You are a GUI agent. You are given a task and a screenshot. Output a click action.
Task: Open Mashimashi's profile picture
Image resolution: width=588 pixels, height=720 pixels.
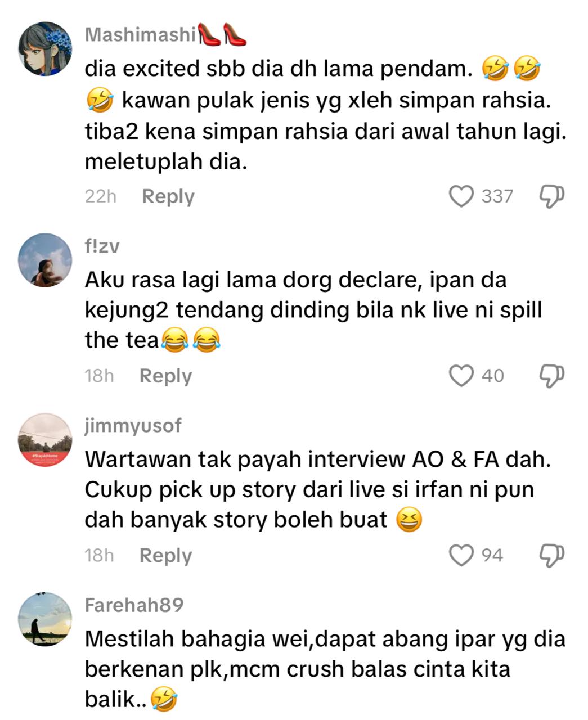[x=46, y=49]
